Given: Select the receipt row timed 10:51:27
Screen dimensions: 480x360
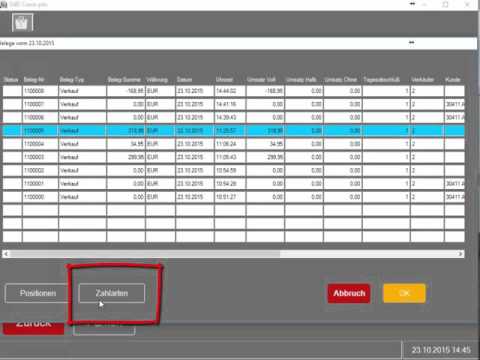Looking at the screenshot, I should click(233, 197).
